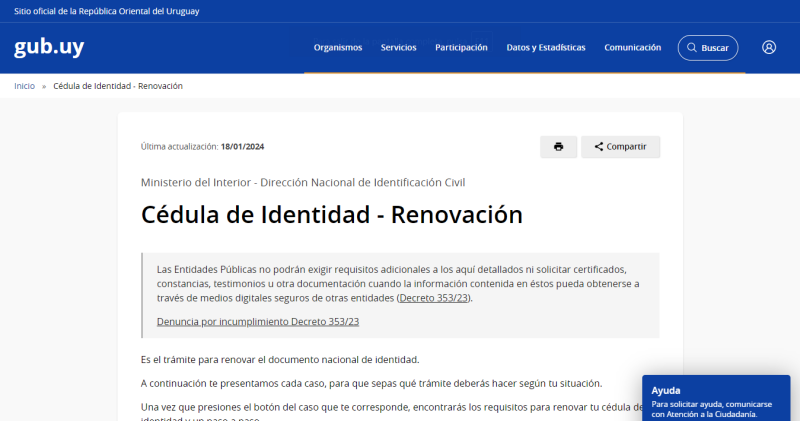Follow Denuncia por incumplimiento Decreto 353/23
Image resolution: width=800 pixels, height=421 pixels.
(x=257, y=322)
